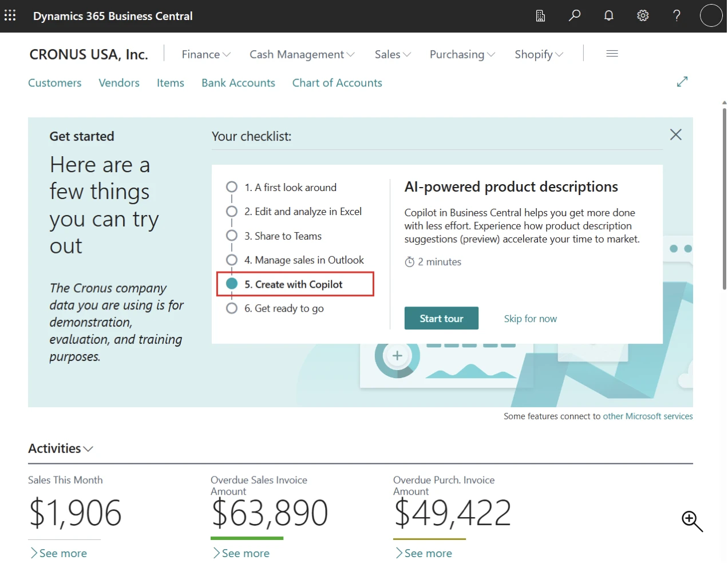The image size is (728, 572).
Task: Open help with the question mark icon
Action: (x=677, y=15)
